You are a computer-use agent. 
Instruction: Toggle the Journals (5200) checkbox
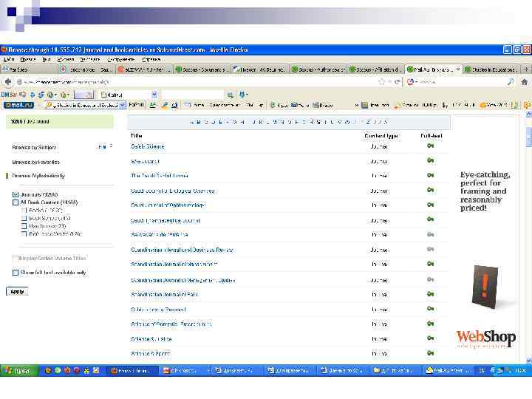pos(16,194)
